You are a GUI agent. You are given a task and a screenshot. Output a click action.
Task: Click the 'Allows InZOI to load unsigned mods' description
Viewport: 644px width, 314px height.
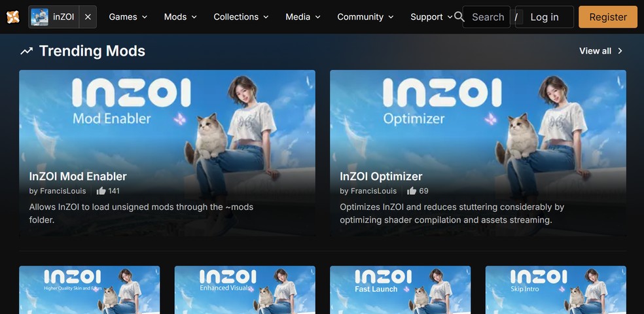(141, 213)
